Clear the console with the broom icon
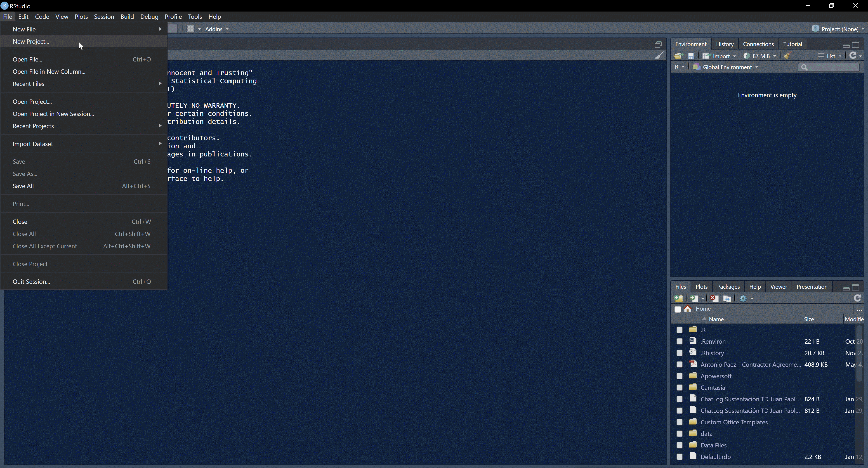This screenshot has height=468, width=868. [659, 56]
